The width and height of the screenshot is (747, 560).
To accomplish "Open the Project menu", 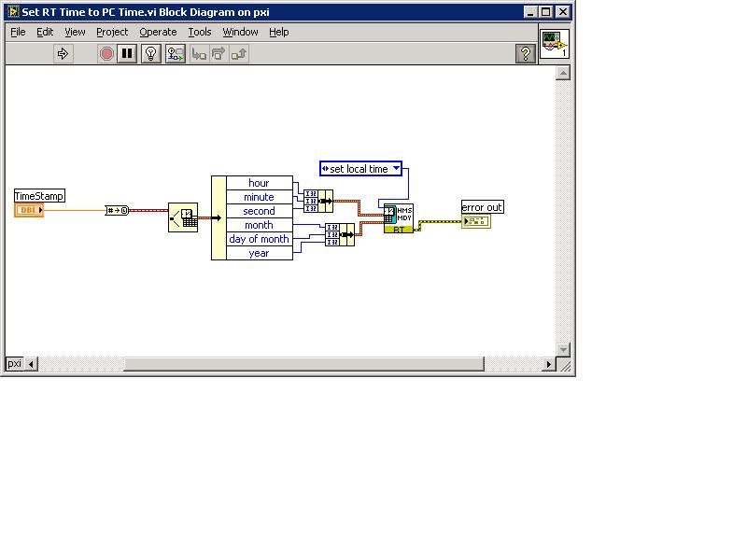I will (x=112, y=32).
